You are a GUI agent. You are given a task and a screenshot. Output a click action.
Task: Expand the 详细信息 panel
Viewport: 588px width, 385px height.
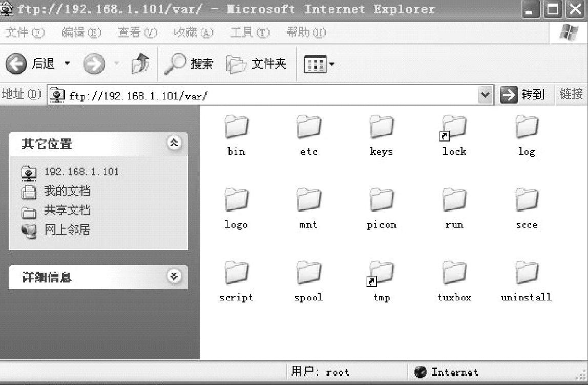(x=174, y=276)
